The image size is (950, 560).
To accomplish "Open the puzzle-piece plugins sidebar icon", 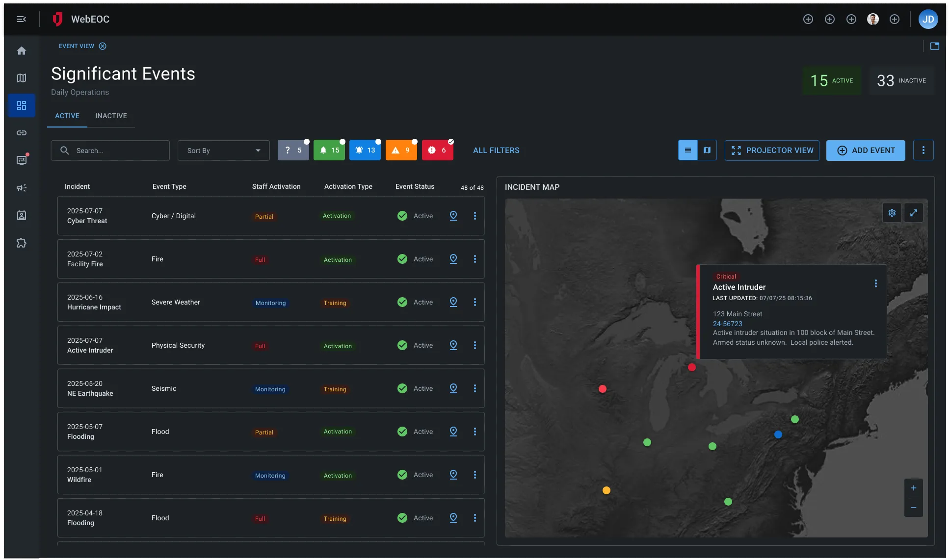I will (x=22, y=243).
